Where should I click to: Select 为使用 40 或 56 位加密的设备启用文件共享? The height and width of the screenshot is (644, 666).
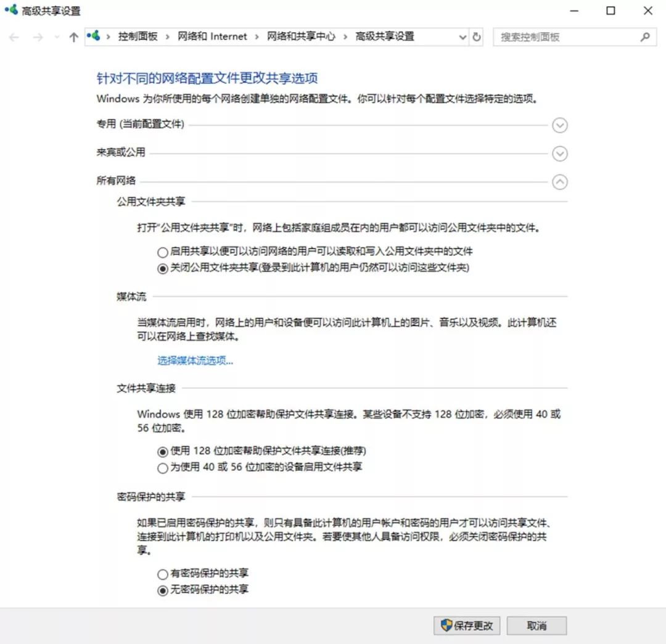[x=162, y=467]
